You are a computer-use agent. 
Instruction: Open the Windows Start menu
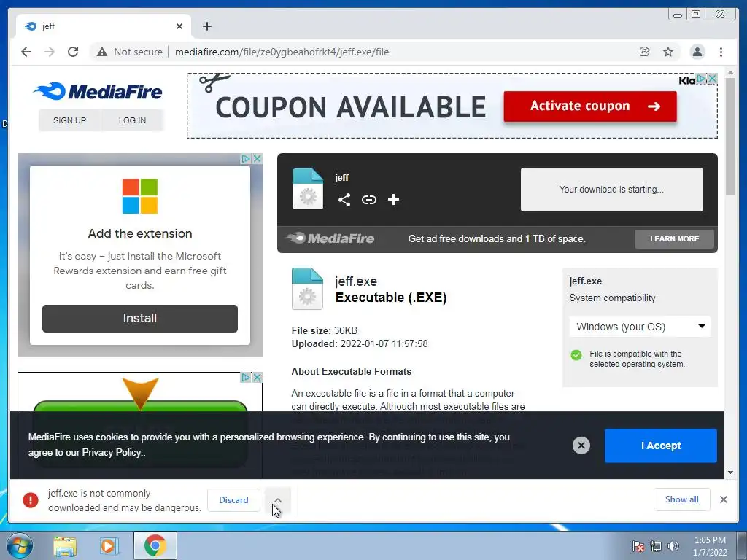[x=20, y=545]
